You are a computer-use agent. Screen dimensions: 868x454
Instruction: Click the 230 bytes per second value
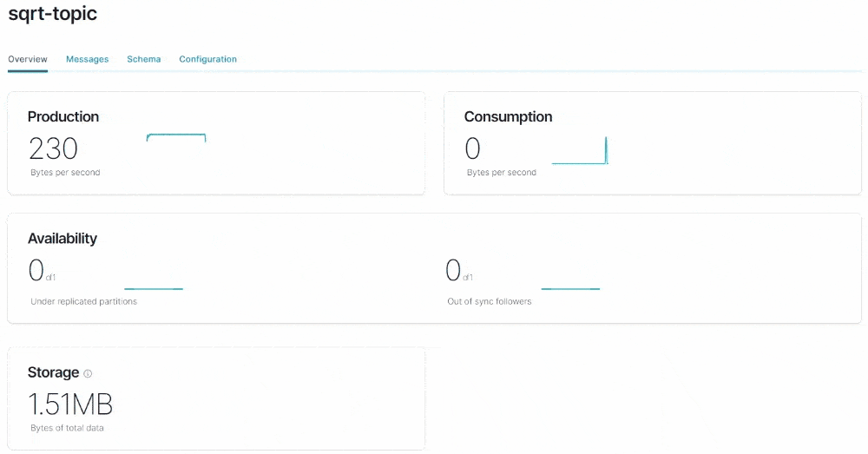[x=53, y=148]
